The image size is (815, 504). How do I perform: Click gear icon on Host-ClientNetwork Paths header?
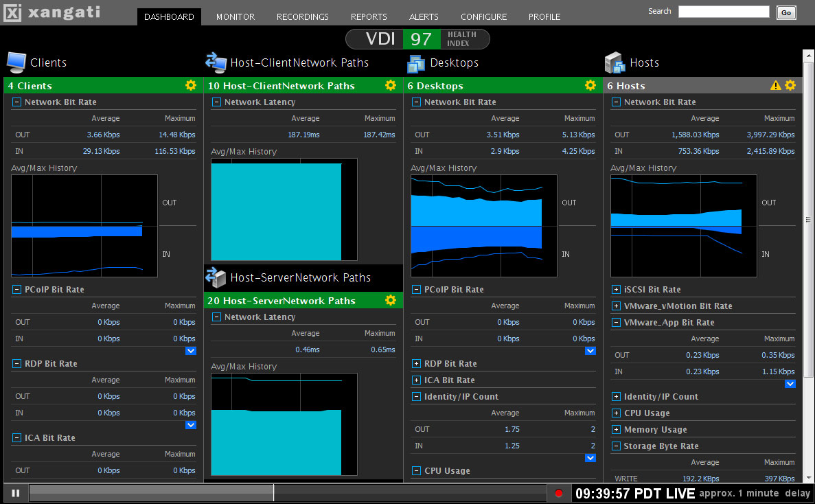pyautogui.click(x=391, y=85)
